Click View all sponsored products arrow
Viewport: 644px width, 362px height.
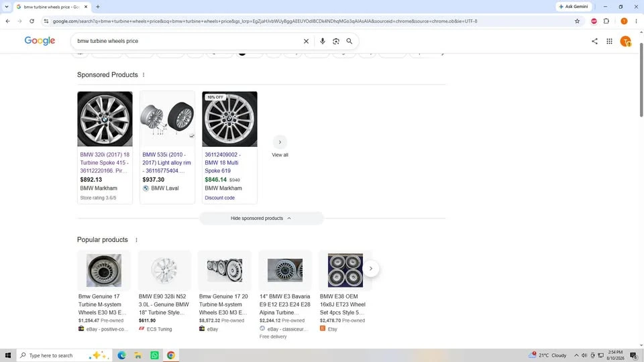(280, 142)
